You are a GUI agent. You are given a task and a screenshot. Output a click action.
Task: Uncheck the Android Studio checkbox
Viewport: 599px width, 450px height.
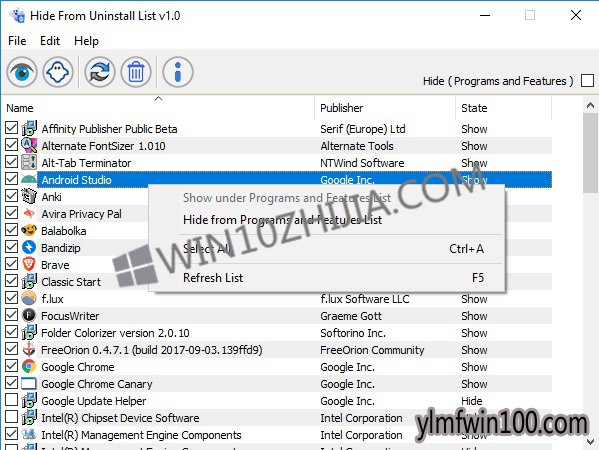click(11, 179)
